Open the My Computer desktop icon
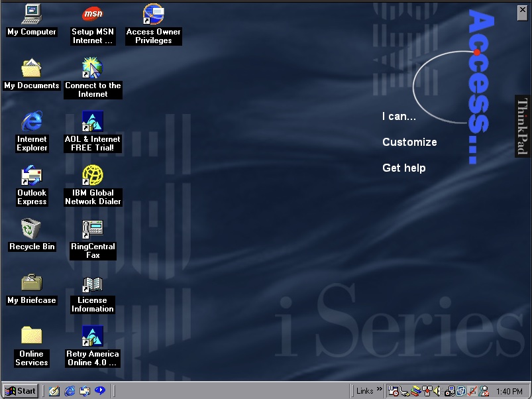 point(31,14)
